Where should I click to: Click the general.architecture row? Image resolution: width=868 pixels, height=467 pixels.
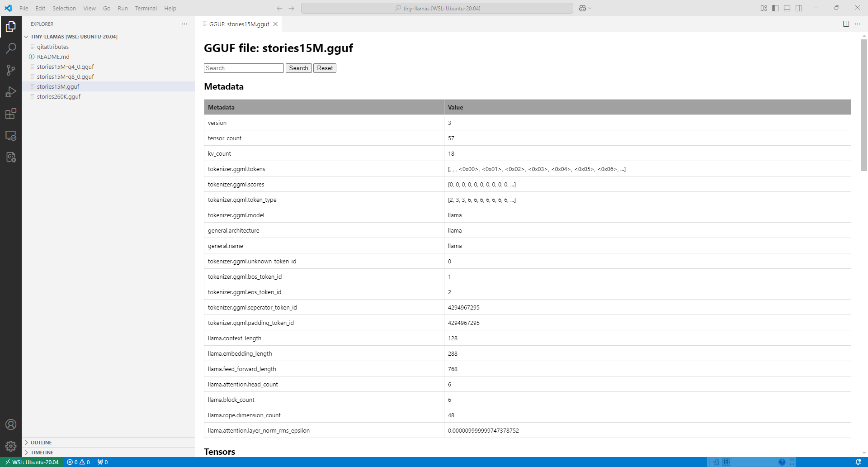[x=527, y=230]
